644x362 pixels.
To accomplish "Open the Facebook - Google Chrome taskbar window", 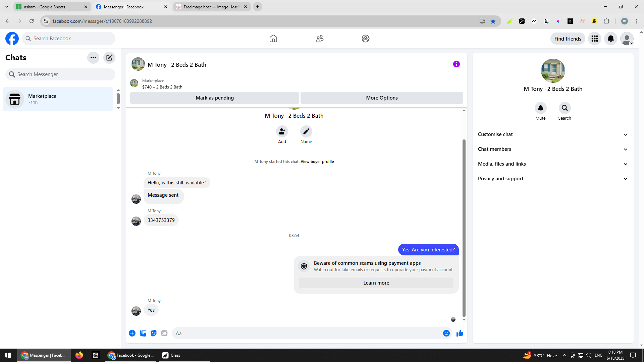I will pyautogui.click(x=131, y=355).
